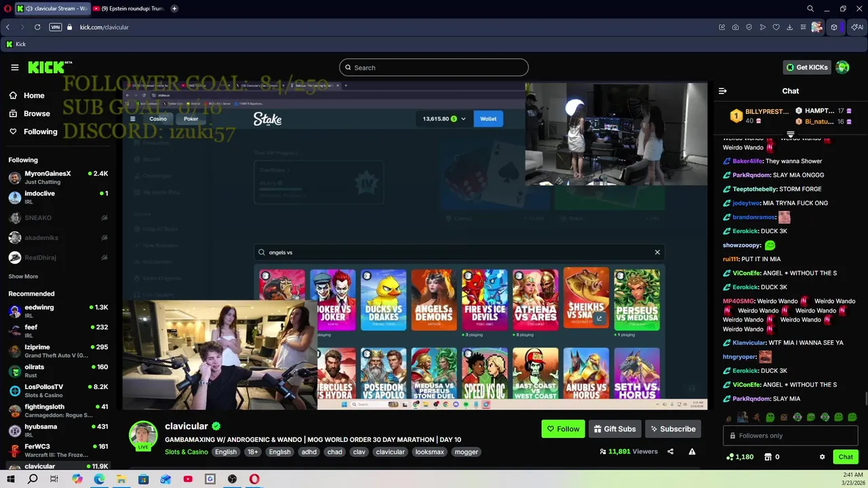The width and height of the screenshot is (868, 488).
Task: Take a snapshot with camera icon
Action: [735, 27]
